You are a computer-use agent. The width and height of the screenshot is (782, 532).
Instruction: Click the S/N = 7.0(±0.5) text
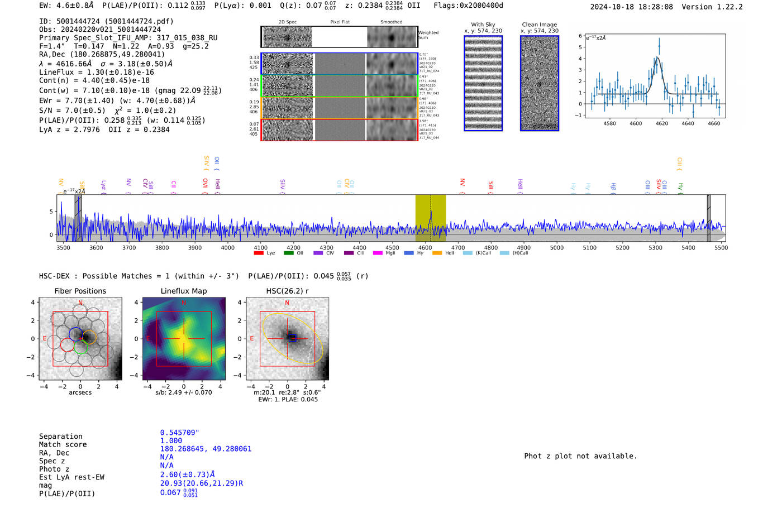point(72,110)
